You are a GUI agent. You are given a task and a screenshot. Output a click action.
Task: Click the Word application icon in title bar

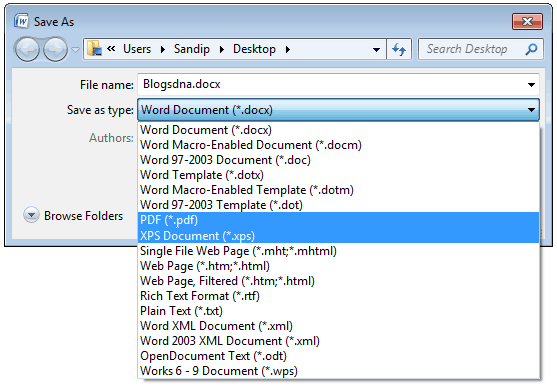click(x=21, y=21)
